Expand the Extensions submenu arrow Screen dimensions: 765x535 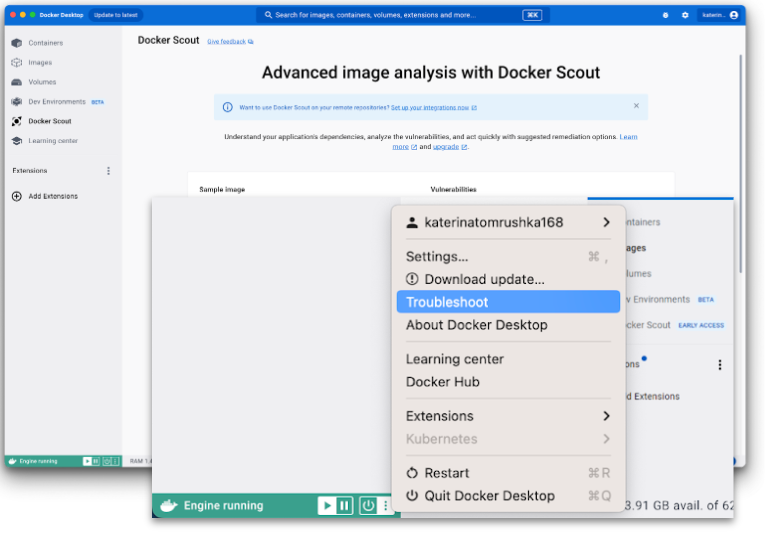[x=606, y=416]
